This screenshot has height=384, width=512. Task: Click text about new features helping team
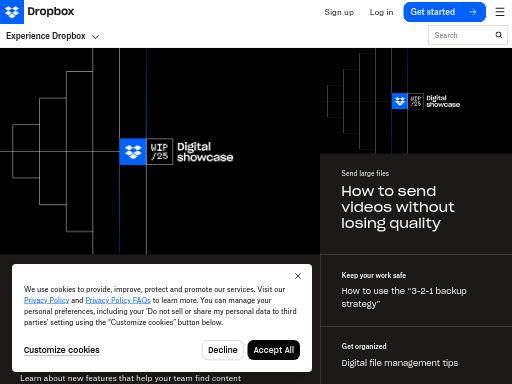tap(130, 378)
